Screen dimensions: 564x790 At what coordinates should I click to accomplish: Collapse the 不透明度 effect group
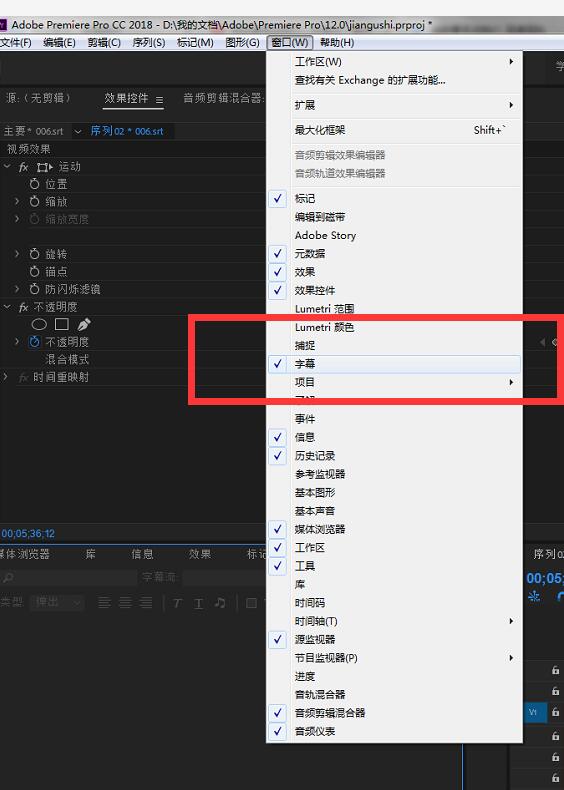click(x=7, y=306)
